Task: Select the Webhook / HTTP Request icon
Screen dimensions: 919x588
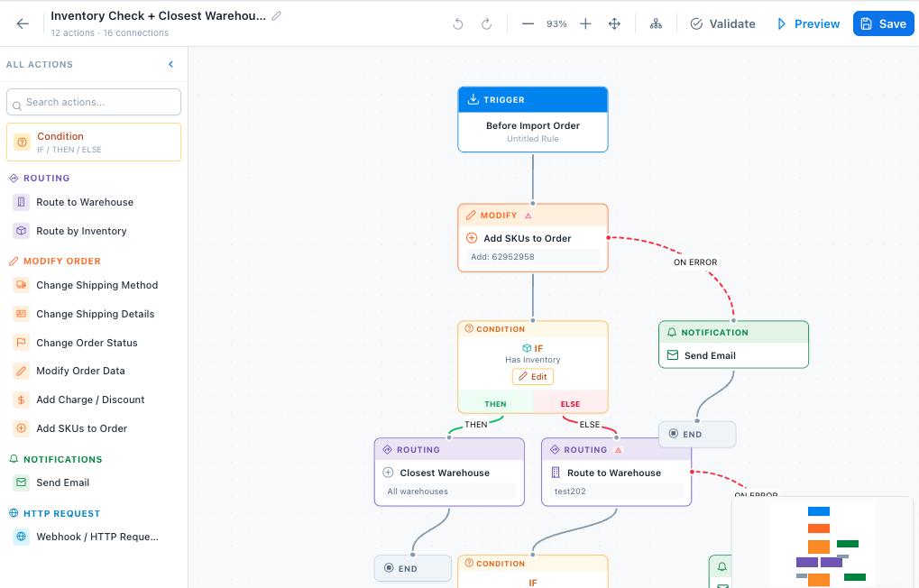Action: pos(20,537)
